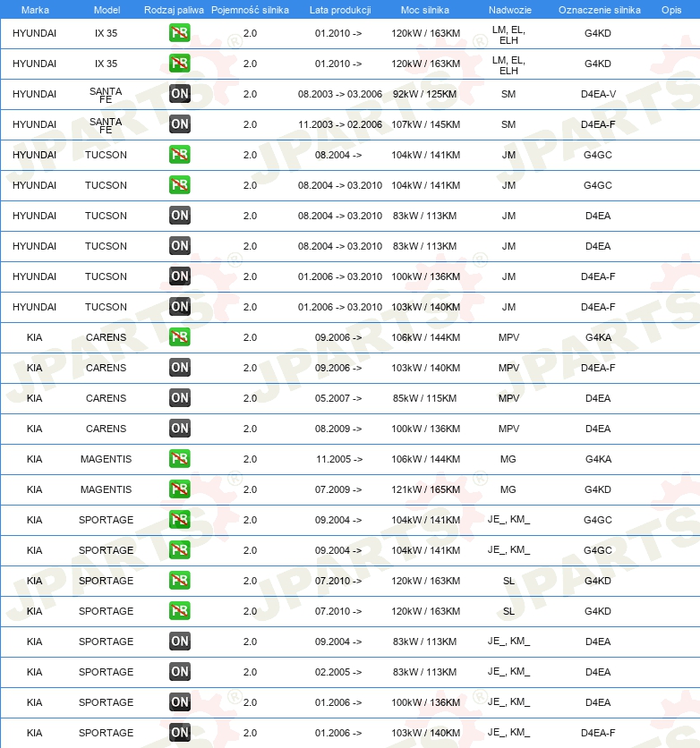Image resolution: width=700 pixels, height=748 pixels.
Task: Select the date cell 02.2005 ->
Action: pos(338,672)
